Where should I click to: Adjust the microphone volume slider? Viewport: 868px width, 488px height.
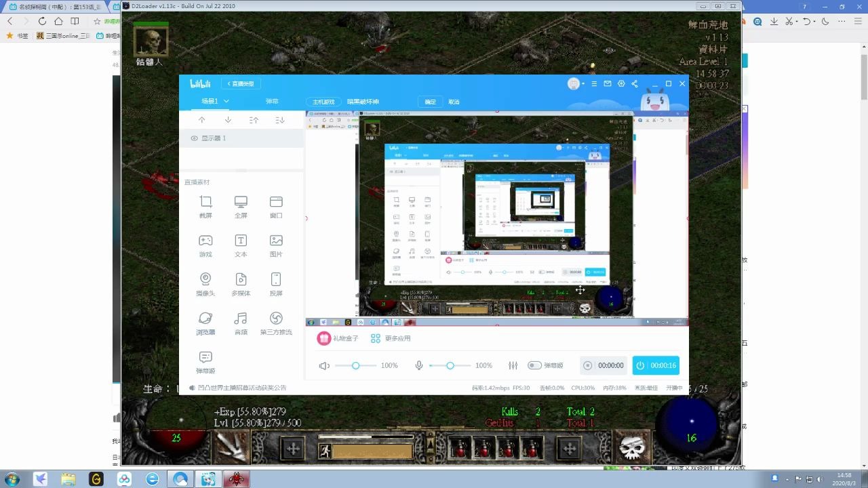click(450, 365)
